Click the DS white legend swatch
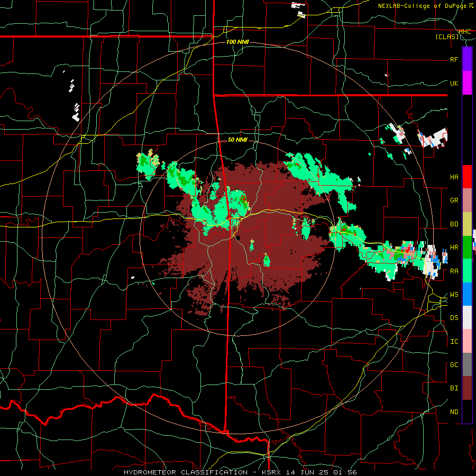 pyautogui.click(x=467, y=317)
